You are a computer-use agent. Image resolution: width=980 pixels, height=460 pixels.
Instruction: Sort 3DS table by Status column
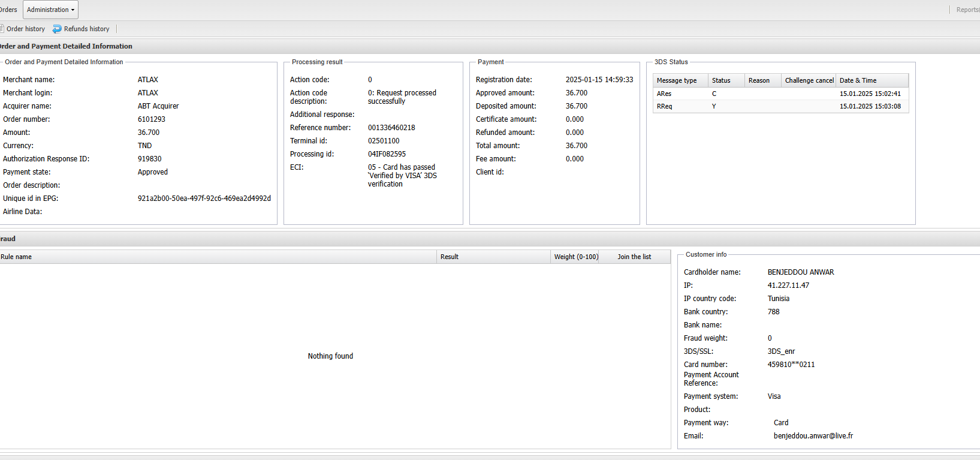point(721,80)
